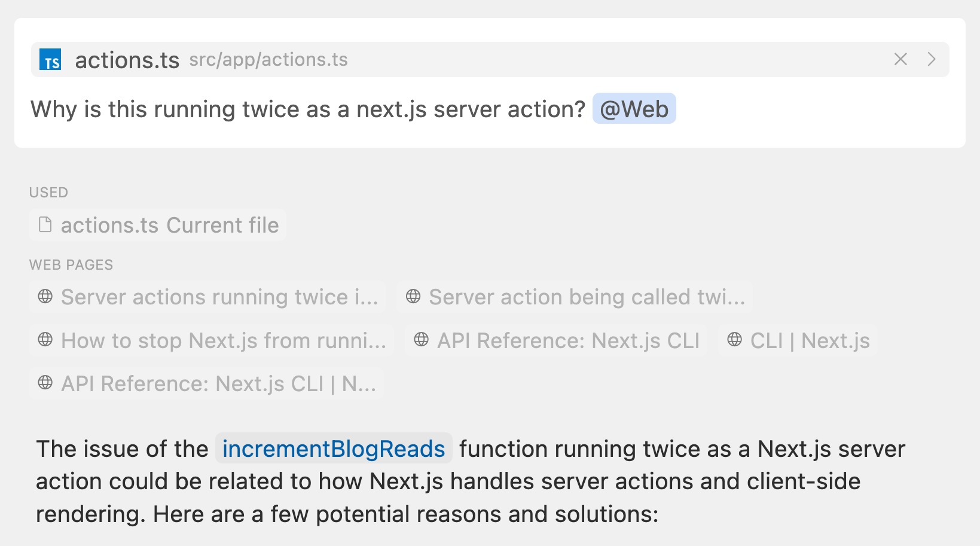
Task: Click the src/app/actions.ts file path
Action: point(268,60)
